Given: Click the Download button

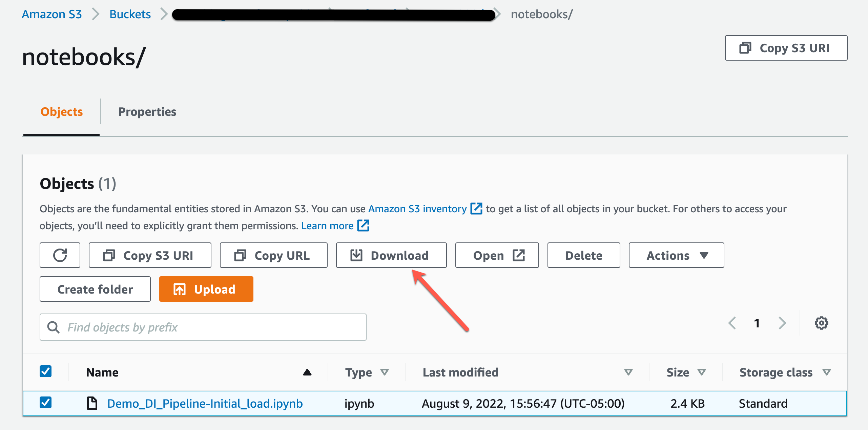Looking at the screenshot, I should [391, 255].
